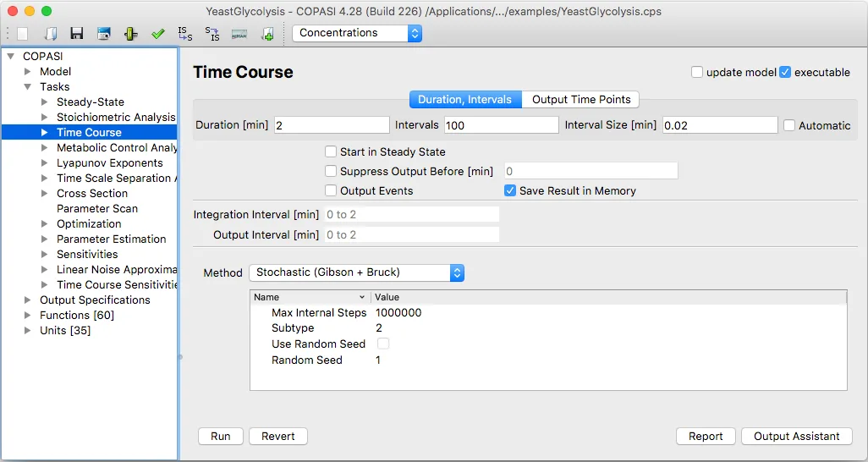The image size is (868, 462).
Task: Click the Intervals input field
Action: pyautogui.click(x=502, y=125)
